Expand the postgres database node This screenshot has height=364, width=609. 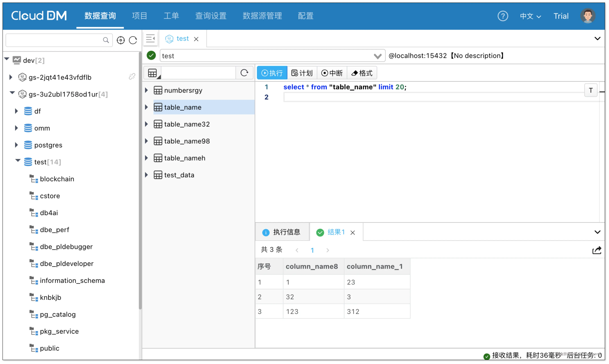(x=16, y=145)
